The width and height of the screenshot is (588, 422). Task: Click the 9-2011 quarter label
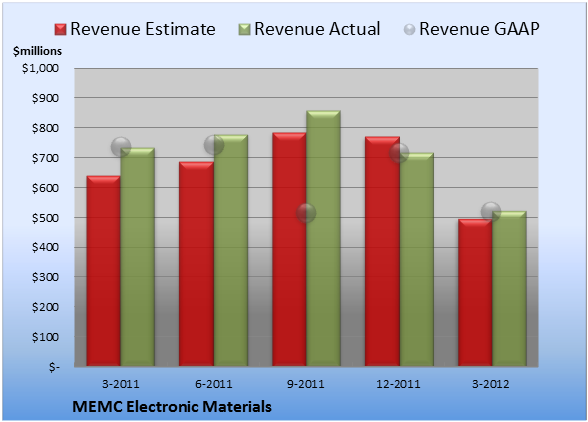(306, 384)
